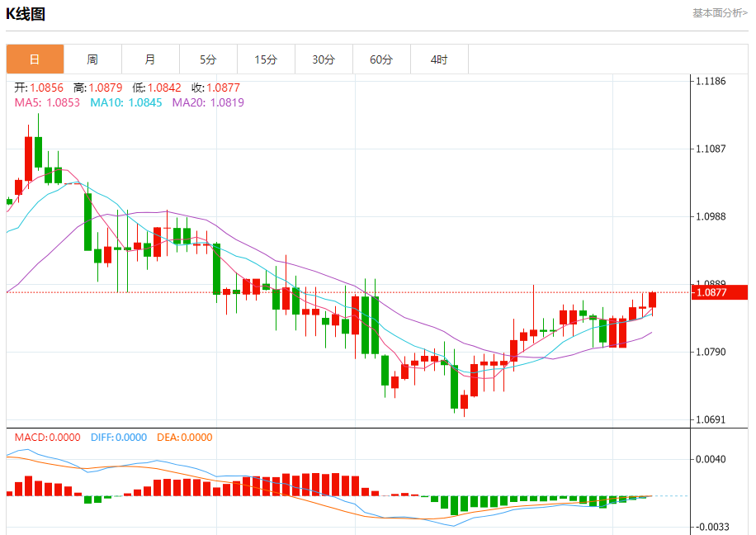Open the 15分 interval tab
Viewport: 756px width, 535px height.
266,59
